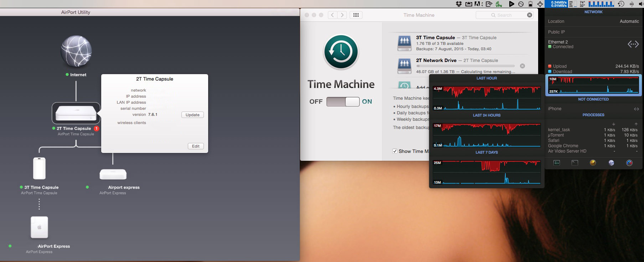Click the LAST 7 DAYS network graph

tap(487, 172)
